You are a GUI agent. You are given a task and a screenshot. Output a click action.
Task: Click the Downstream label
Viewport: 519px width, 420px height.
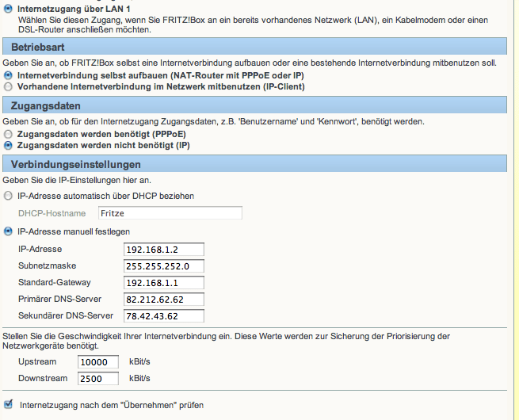pos(43,378)
